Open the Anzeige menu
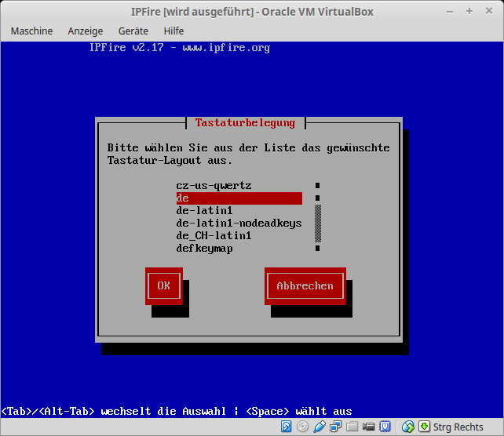Screen dimensions: 504x436 (x=86, y=31)
